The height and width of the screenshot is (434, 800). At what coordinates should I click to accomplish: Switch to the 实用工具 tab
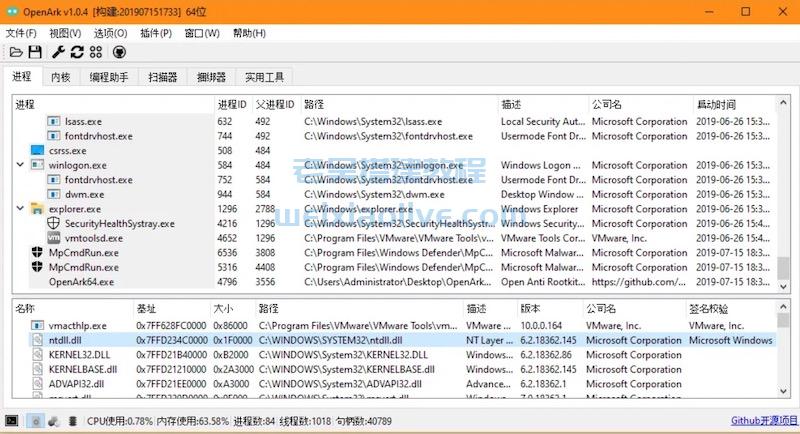[264, 78]
